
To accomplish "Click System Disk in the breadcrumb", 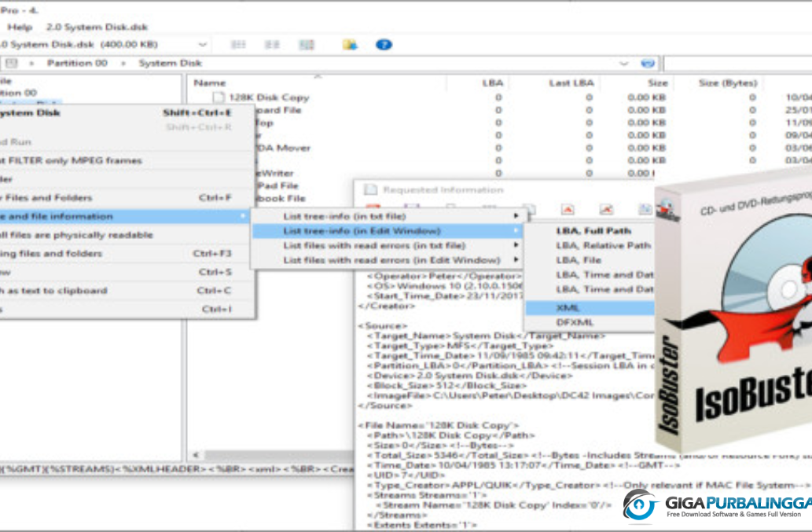I will [x=170, y=63].
